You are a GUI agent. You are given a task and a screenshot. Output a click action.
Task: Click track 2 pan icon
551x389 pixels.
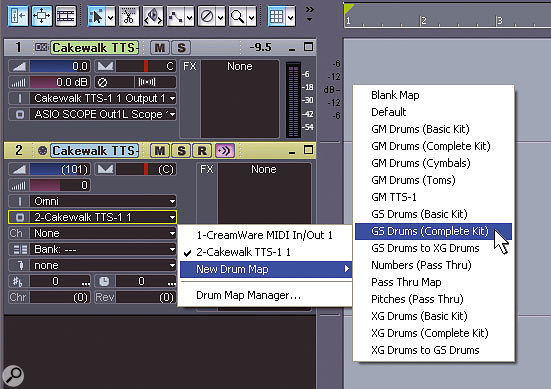[105, 169]
